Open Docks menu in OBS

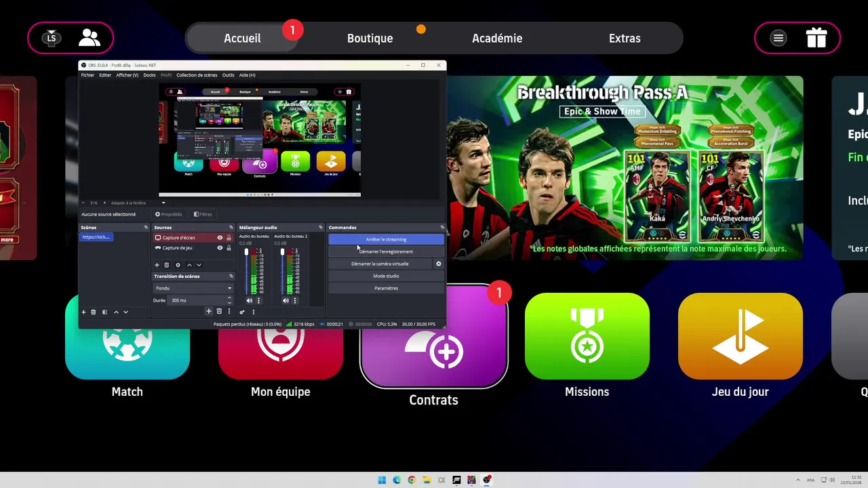point(149,75)
